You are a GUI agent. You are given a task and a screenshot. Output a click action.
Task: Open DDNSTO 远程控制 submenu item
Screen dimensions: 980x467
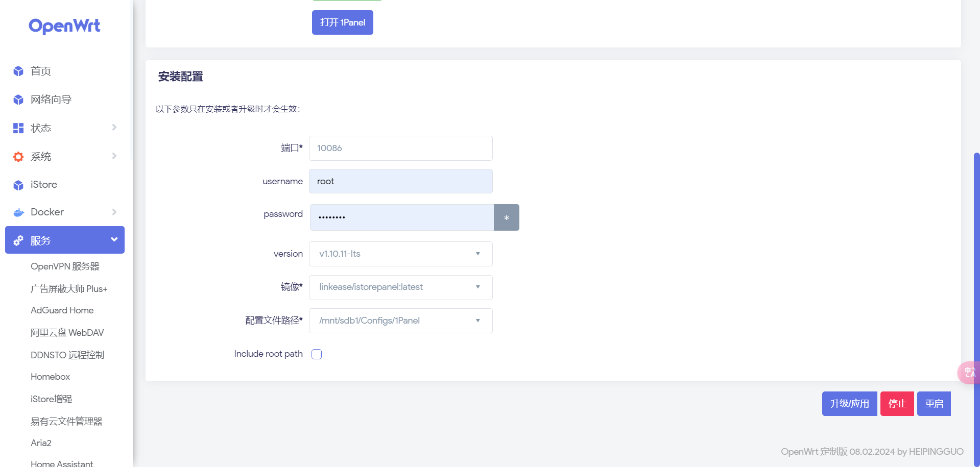pos(67,355)
